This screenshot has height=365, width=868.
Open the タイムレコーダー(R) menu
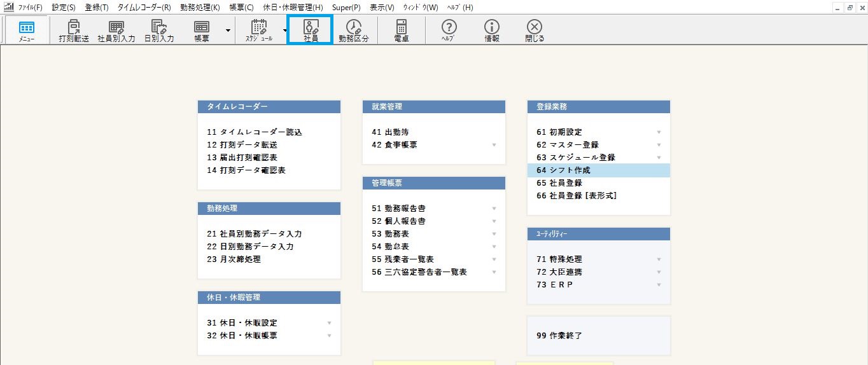pyautogui.click(x=144, y=7)
